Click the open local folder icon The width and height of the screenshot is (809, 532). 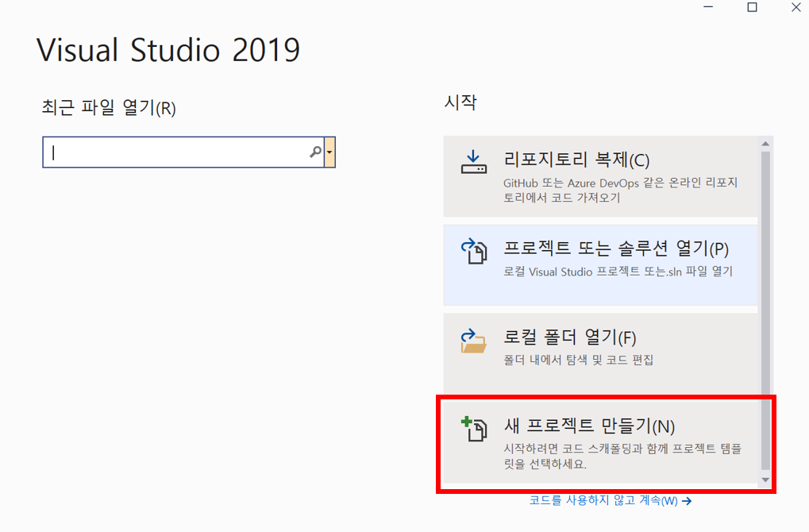[x=474, y=341]
